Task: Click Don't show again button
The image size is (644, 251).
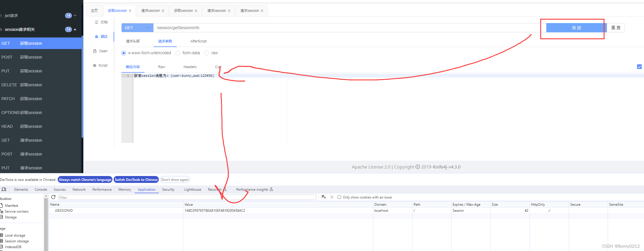Action: [x=175, y=180]
